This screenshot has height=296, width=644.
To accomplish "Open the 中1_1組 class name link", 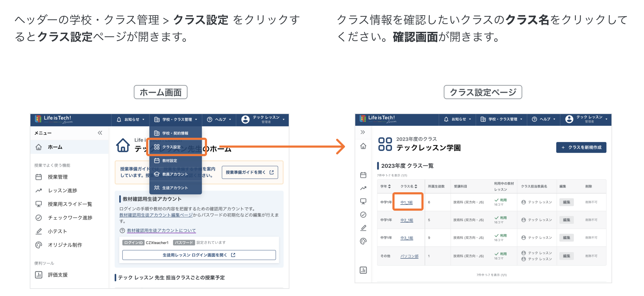I will click(407, 202).
